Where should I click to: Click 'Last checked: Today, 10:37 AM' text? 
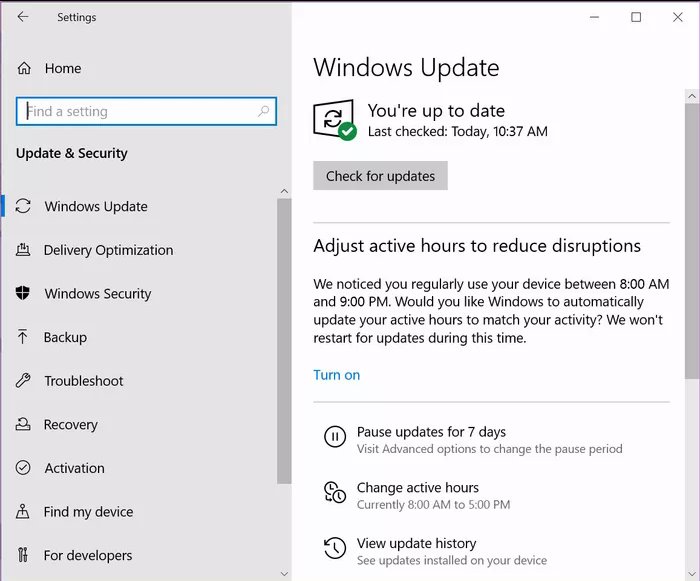tap(458, 131)
